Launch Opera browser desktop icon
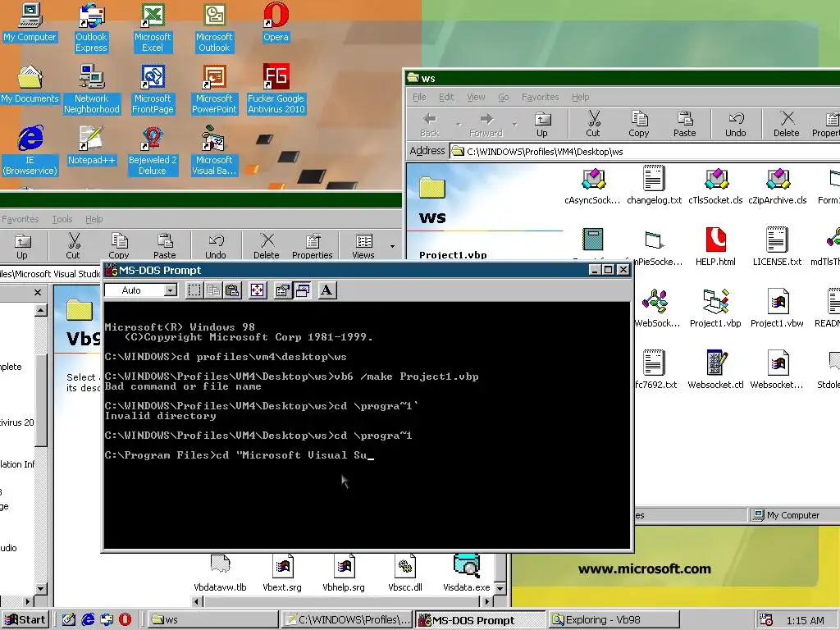This screenshot has width=840, height=630. tap(276, 22)
